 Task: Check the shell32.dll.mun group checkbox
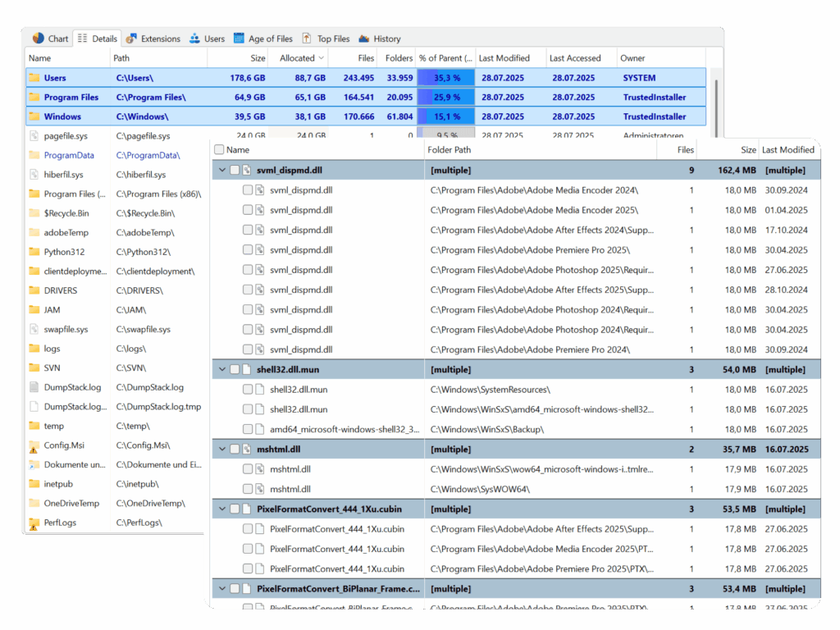coord(234,369)
